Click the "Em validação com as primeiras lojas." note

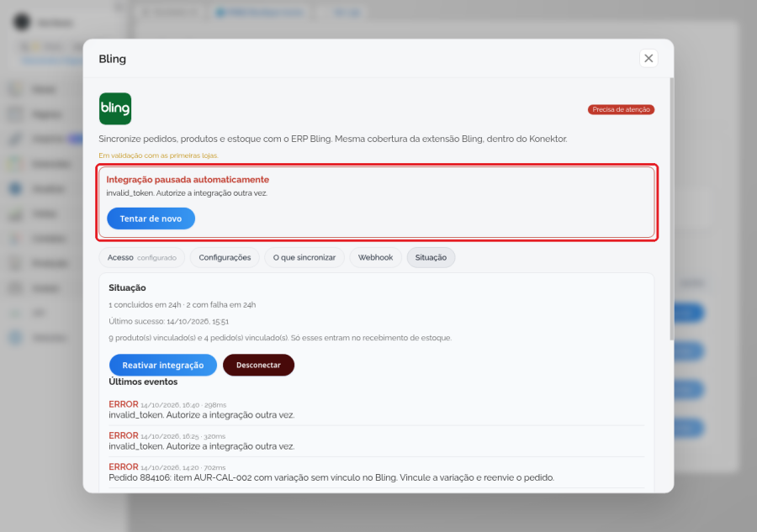[158, 155]
